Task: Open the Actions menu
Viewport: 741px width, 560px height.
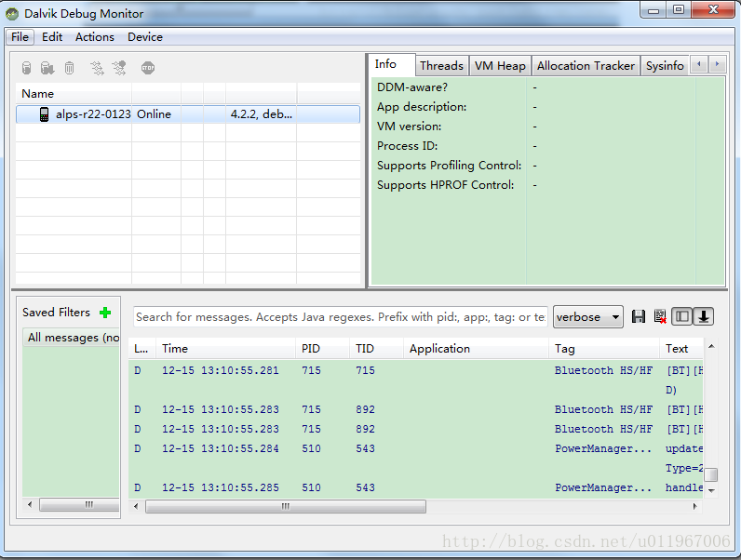Action: click(x=95, y=37)
